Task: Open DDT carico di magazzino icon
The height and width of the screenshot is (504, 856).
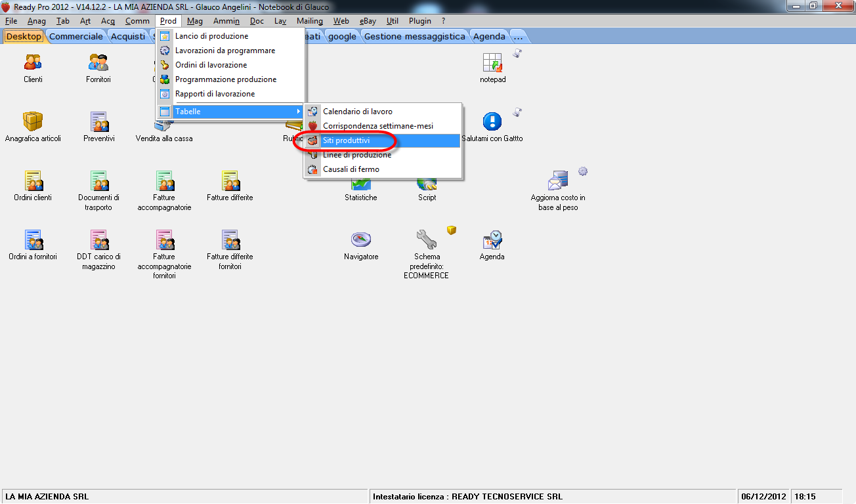Action: click(x=98, y=240)
